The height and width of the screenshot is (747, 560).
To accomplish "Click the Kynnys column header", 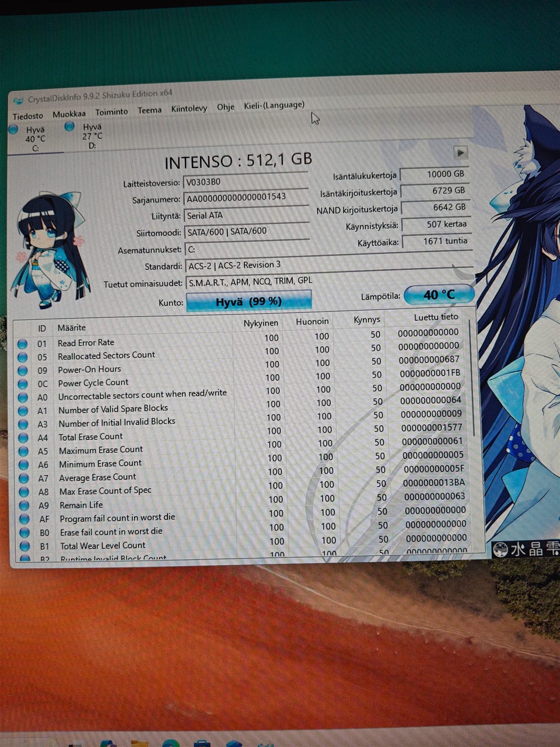I will (x=367, y=319).
